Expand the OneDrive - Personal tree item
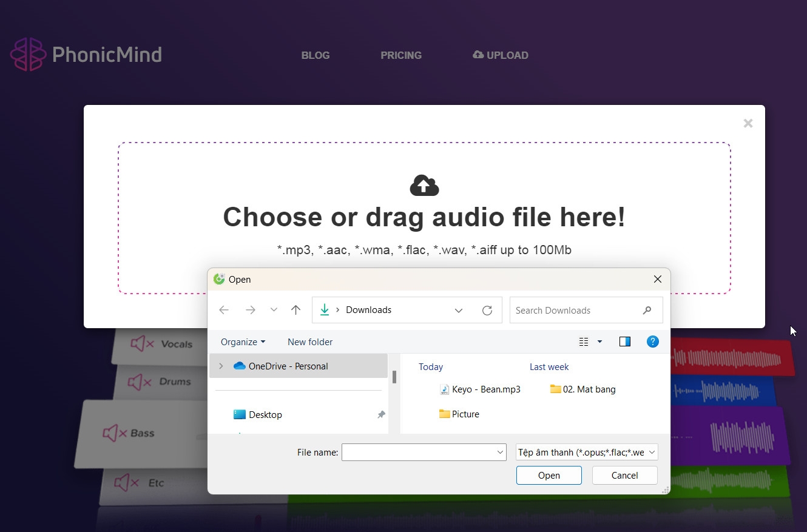 [221, 366]
